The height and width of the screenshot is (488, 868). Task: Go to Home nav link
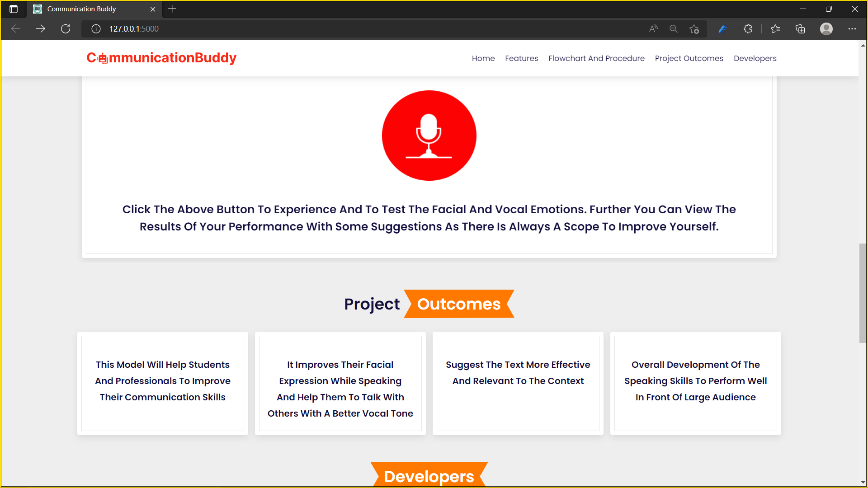coord(483,58)
